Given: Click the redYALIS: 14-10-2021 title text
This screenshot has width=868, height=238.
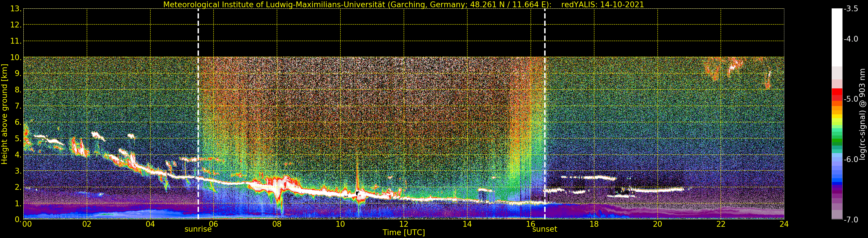Looking at the screenshot, I should 602,5.
